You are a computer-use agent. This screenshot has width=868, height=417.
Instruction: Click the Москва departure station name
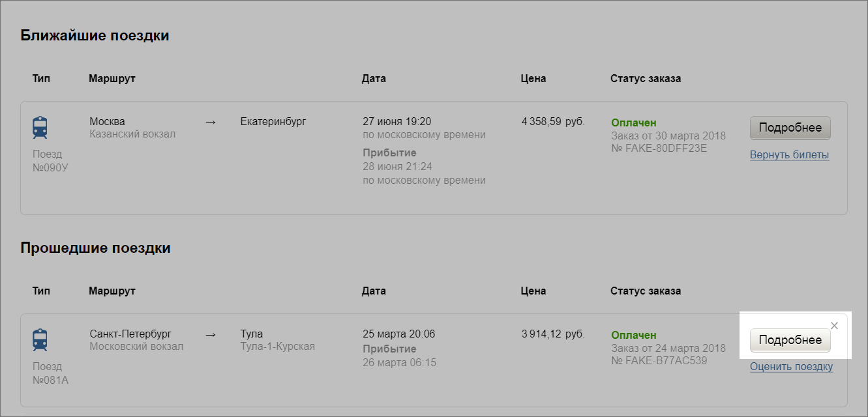(107, 121)
